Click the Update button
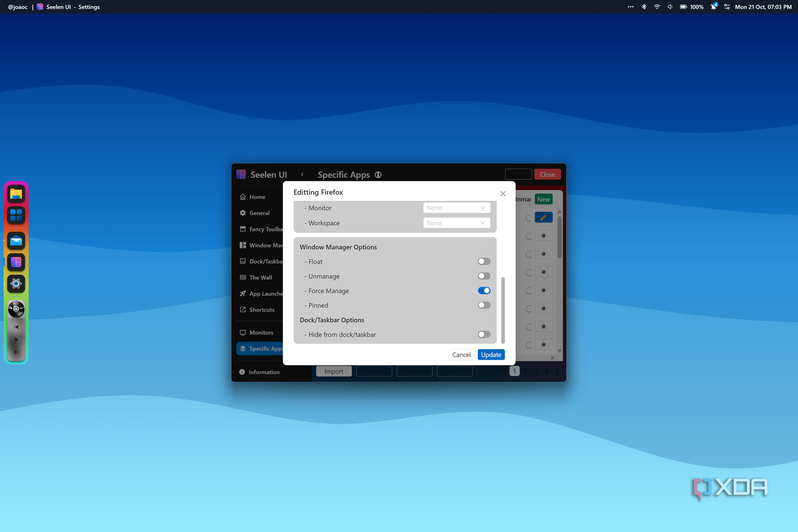The width and height of the screenshot is (798, 532). (491, 355)
